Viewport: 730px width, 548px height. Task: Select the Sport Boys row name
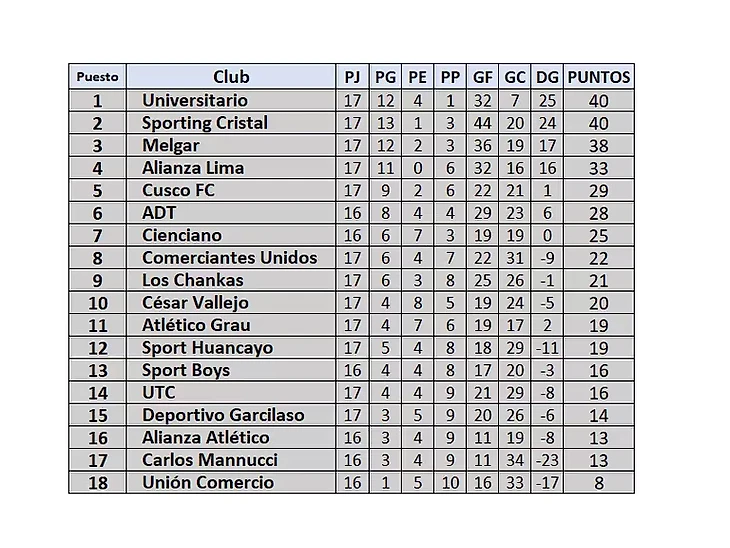click(186, 370)
